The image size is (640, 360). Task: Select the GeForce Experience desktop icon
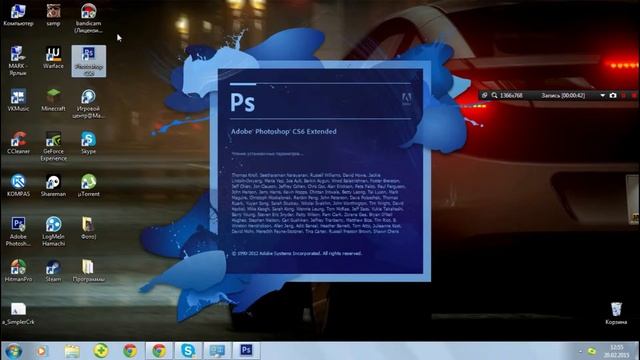53,146
